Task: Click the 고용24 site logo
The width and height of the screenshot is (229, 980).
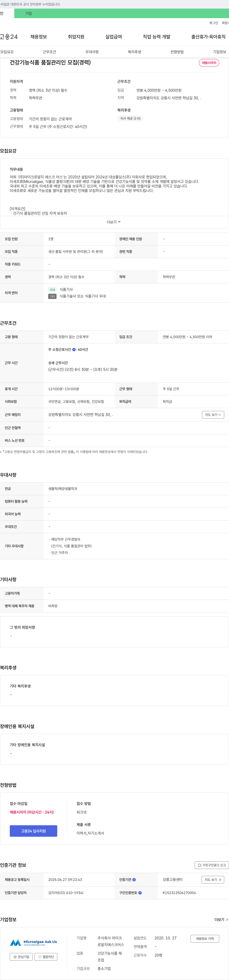Action: 8,37
